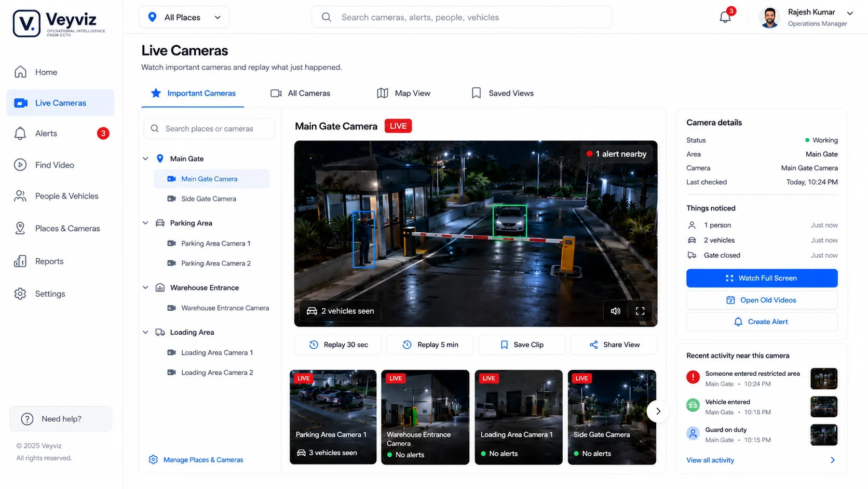Click the 1 alert nearby indicator
The image size is (868, 489).
[x=616, y=154]
